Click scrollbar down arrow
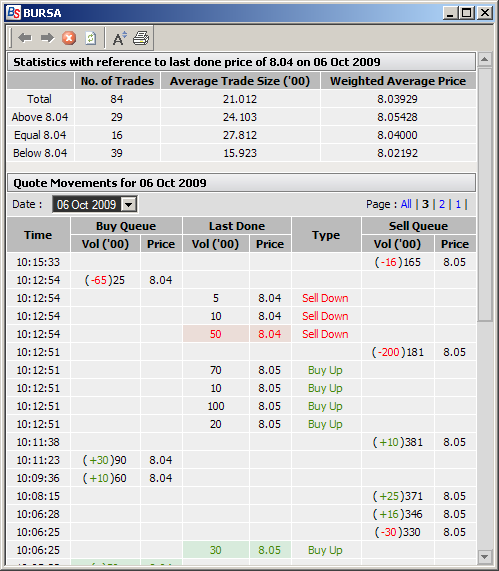This screenshot has height=571, width=499. coord(484,556)
